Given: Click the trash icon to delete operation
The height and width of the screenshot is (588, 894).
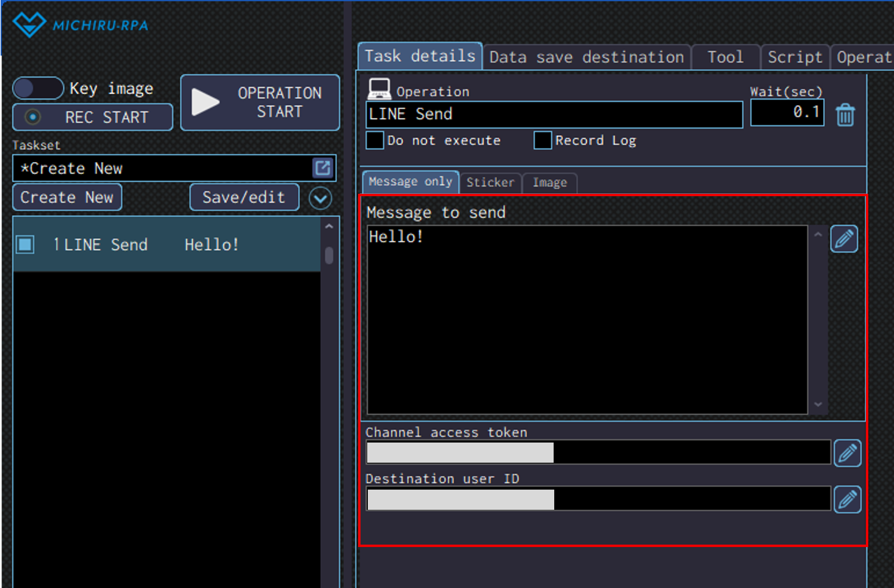Looking at the screenshot, I should tap(845, 115).
